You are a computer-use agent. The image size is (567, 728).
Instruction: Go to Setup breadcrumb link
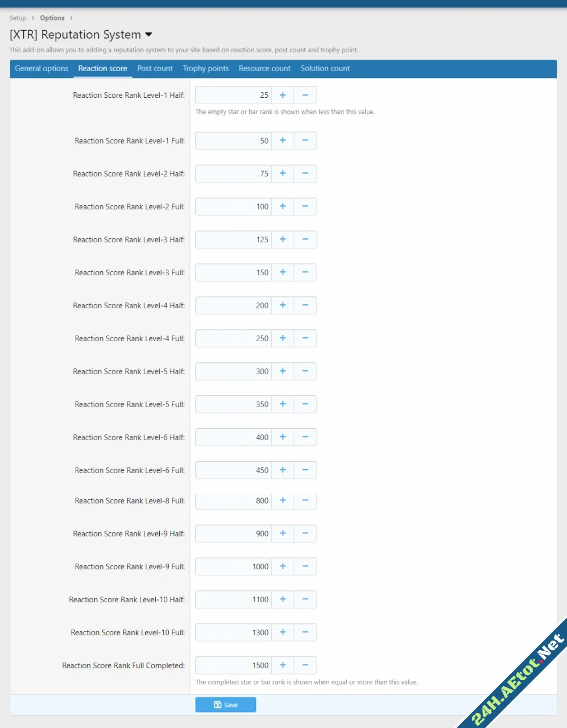(18, 18)
